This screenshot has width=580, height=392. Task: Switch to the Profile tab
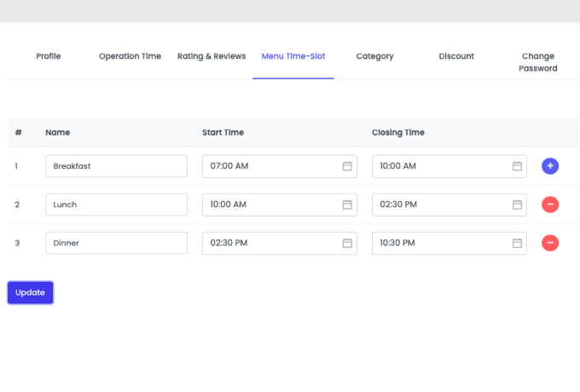49,56
